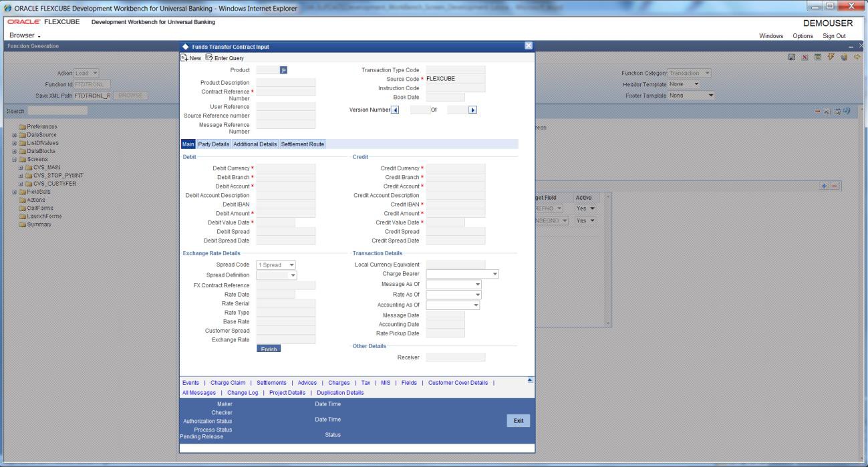Go to previous version number arrow

click(394, 110)
